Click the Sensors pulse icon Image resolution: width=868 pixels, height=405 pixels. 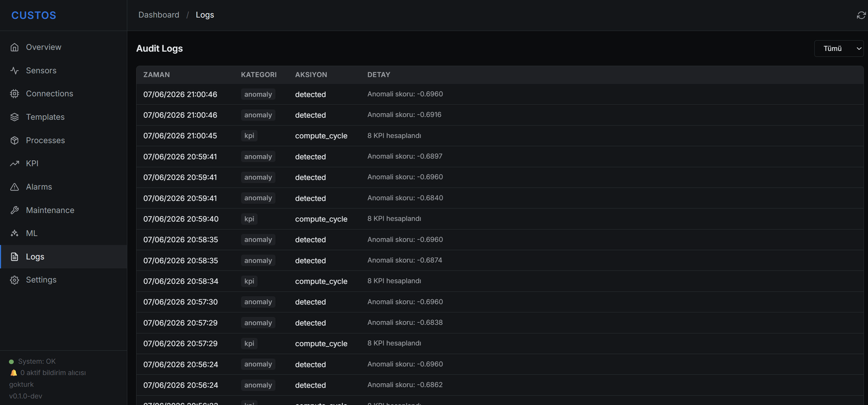(x=15, y=71)
